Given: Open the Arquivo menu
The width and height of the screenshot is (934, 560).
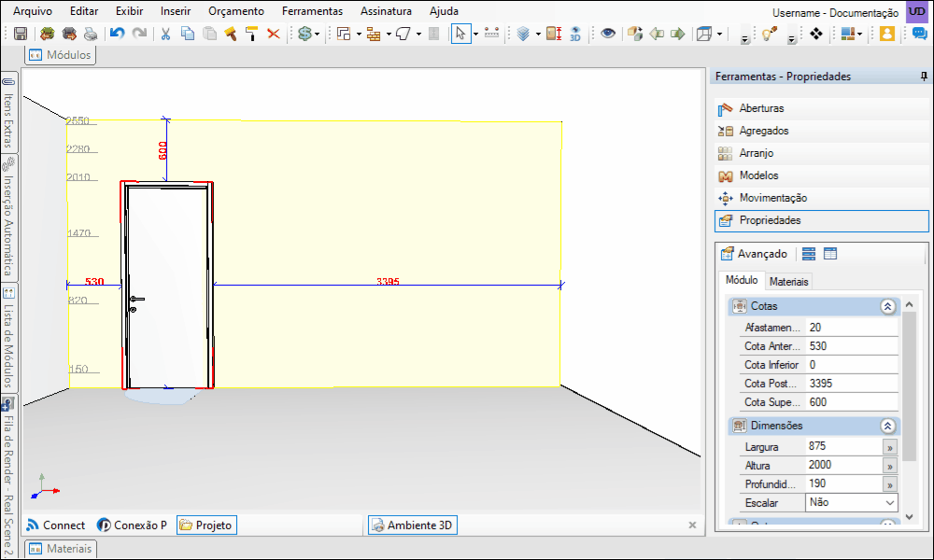Looking at the screenshot, I should (x=32, y=10).
